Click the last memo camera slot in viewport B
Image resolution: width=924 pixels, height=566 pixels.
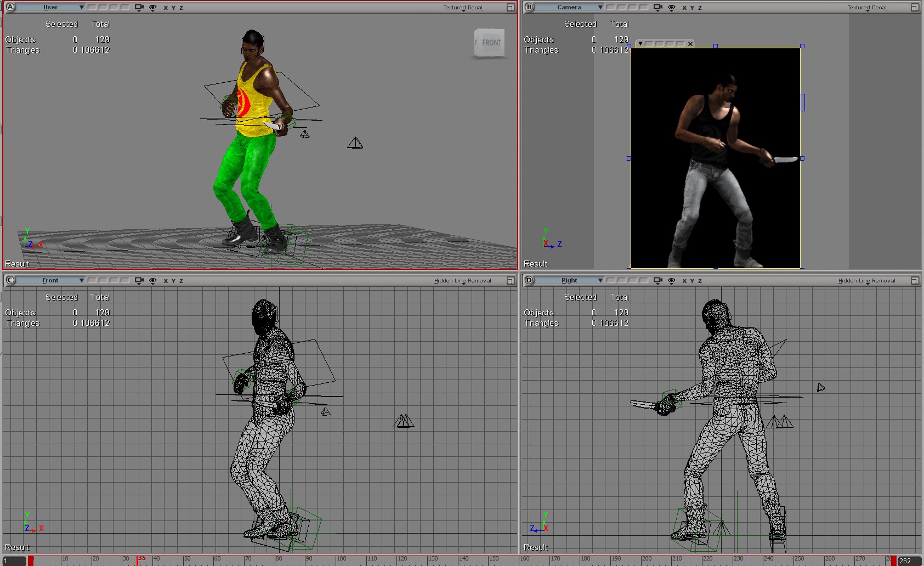tap(643, 7)
